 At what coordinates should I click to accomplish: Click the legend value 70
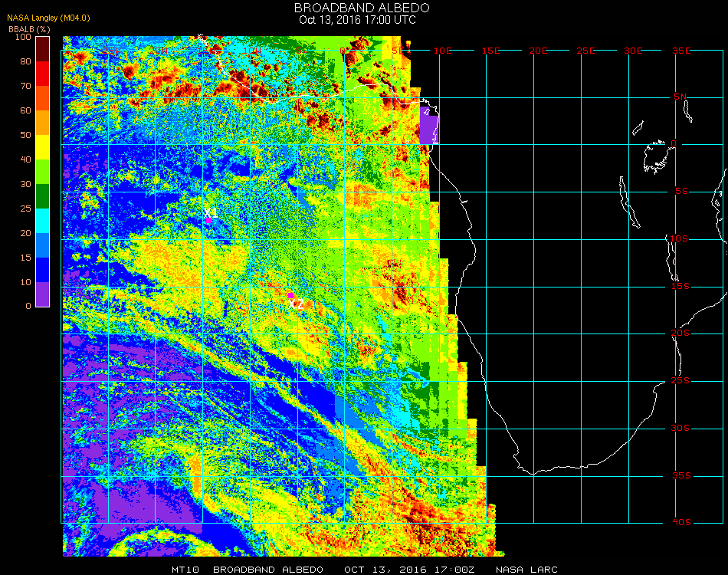pyautogui.click(x=25, y=86)
